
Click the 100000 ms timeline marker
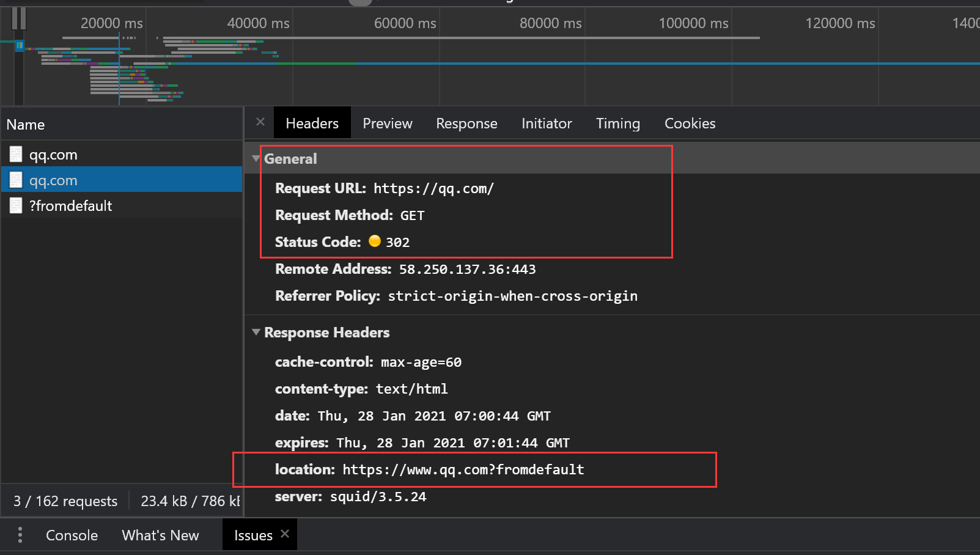point(693,23)
